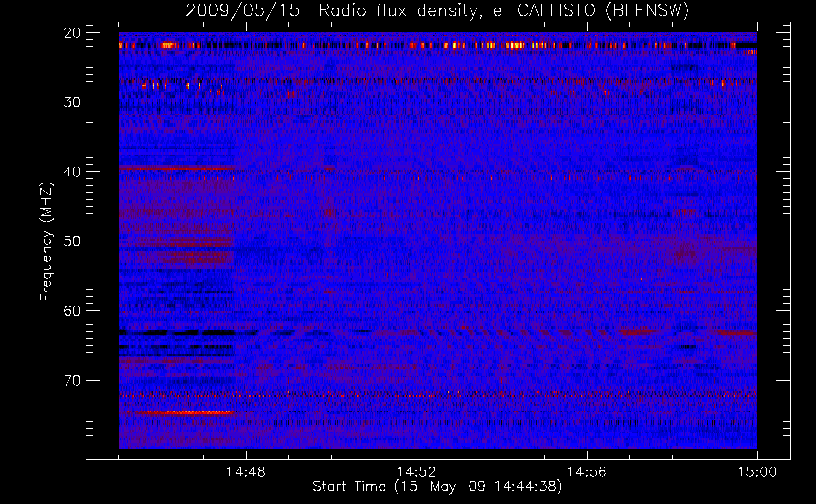Click the 70 frequency tick label
This screenshot has width=816, height=504.
tap(73, 381)
